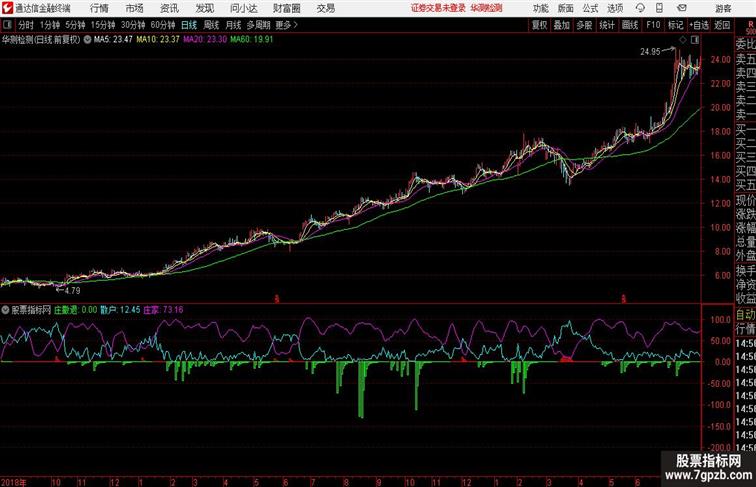Switch to 30分钟 chart period
Screen dimensions: 756x487
pos(133,25)
